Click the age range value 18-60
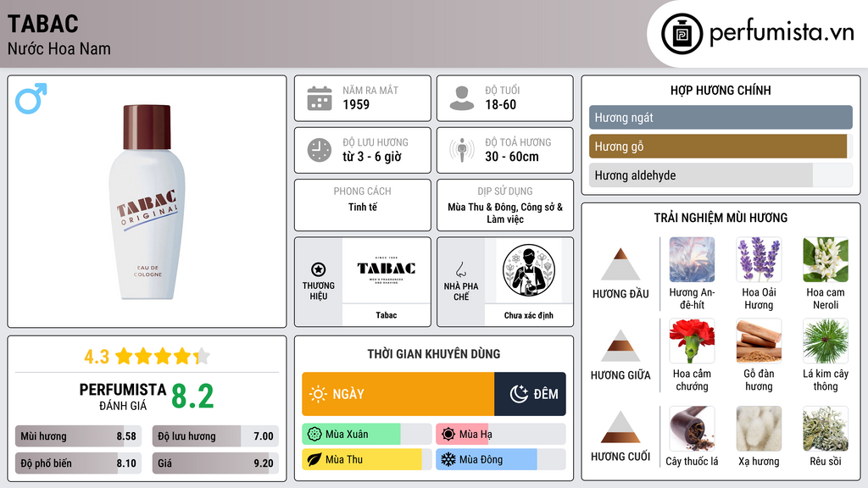This screenshot has height=488, width=868. pyautogui.click(x=500, y=104)
